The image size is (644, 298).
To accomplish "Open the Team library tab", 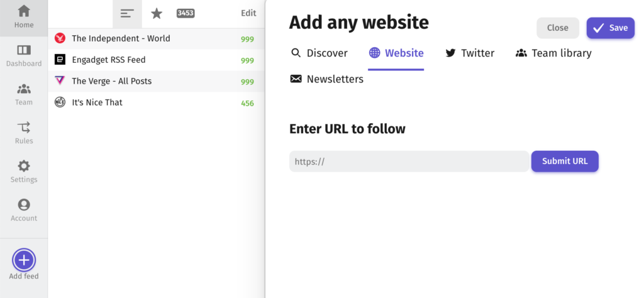I will coord(553,53).
